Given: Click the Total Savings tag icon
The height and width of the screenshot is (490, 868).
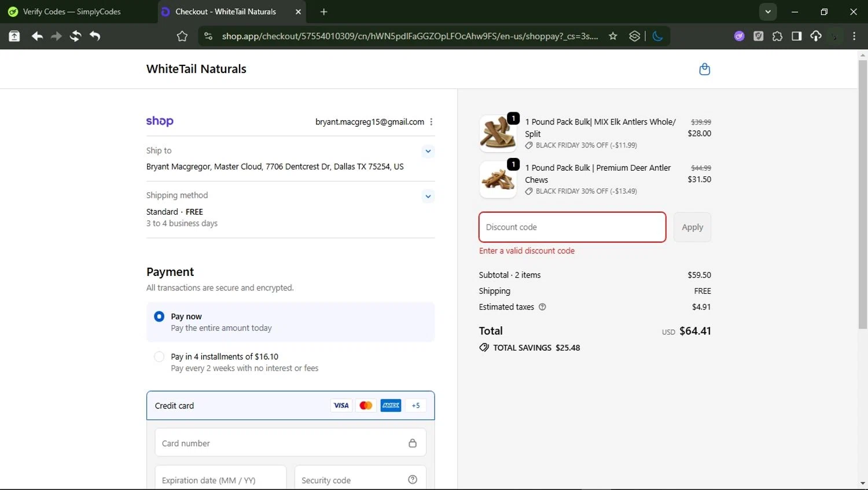Looking at the screenshot, I should pos(484,348).
